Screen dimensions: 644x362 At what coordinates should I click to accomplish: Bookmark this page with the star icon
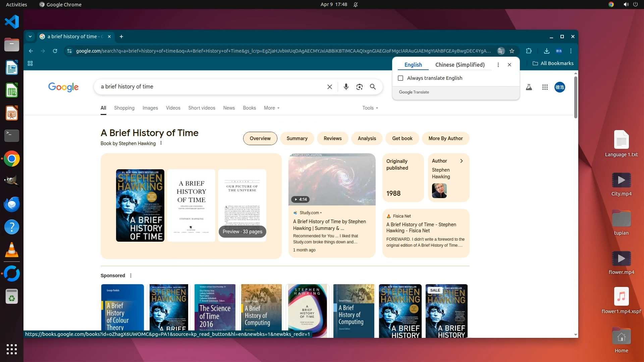tap(512, 51)
